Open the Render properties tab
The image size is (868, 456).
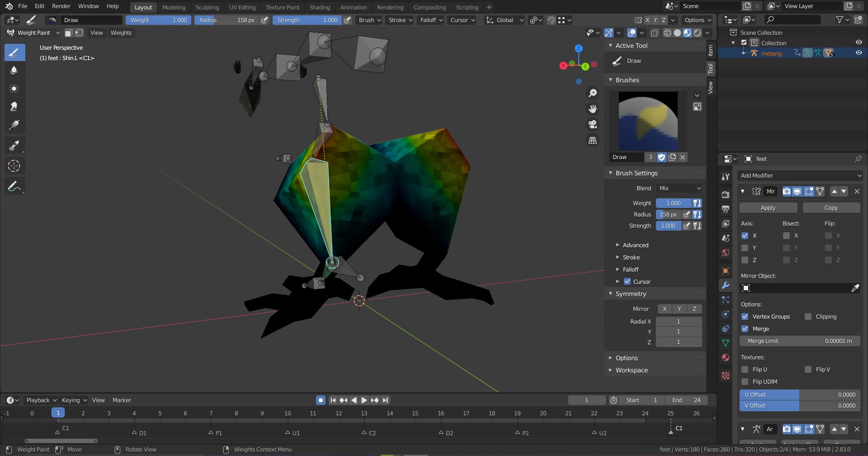tap(726, 194)
